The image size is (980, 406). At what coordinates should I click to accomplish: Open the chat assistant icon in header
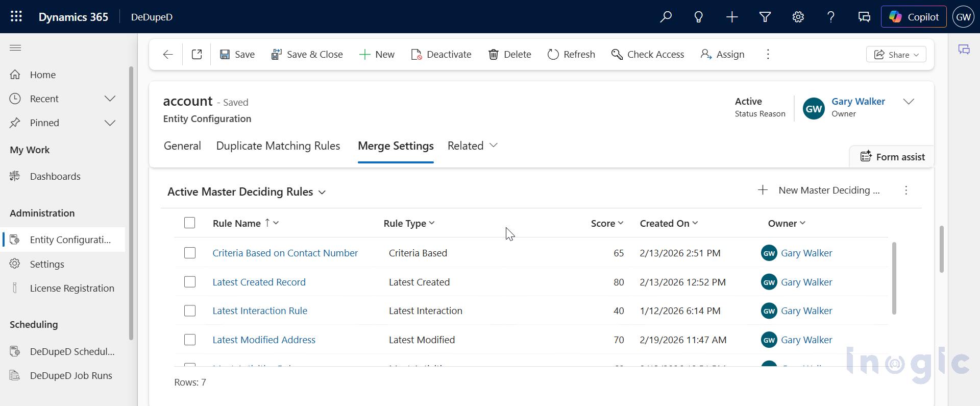[864, 17]
